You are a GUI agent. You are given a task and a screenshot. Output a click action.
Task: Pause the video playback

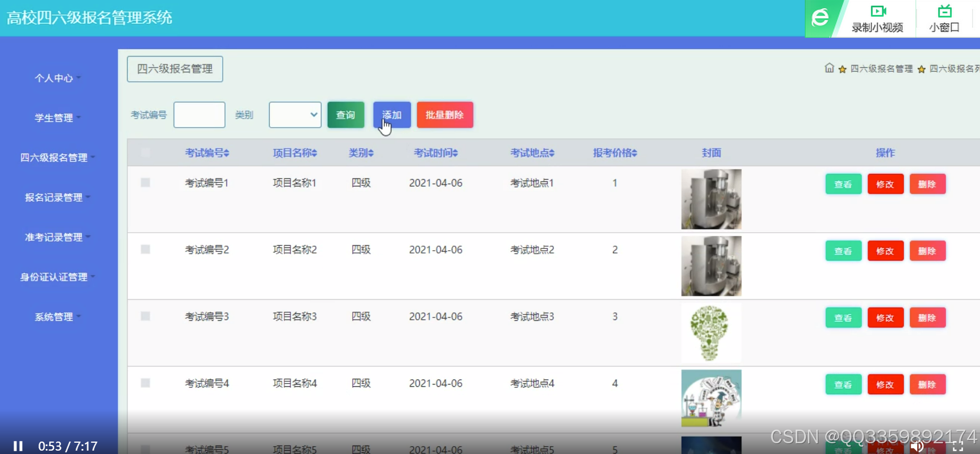(x=18, y=446)
